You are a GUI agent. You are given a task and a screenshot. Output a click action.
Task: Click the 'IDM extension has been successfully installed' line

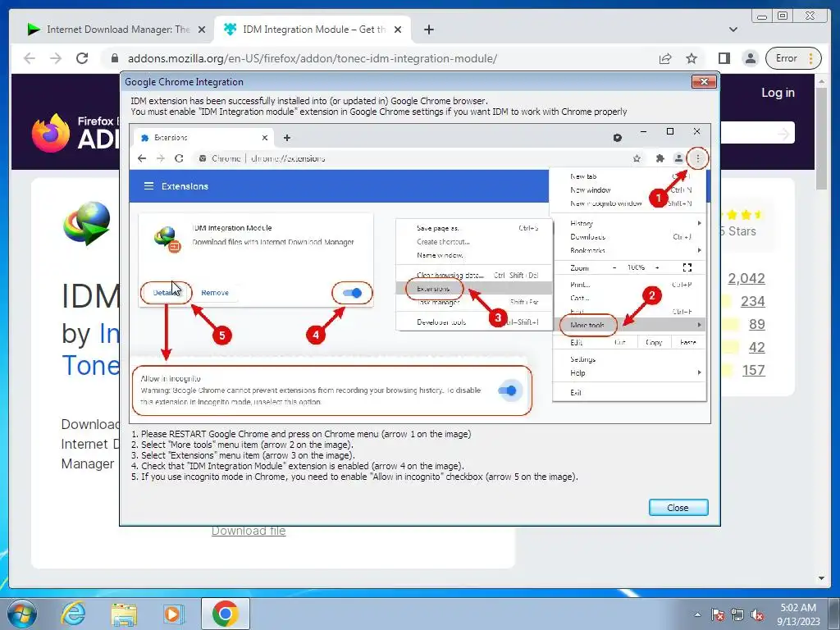309,101
